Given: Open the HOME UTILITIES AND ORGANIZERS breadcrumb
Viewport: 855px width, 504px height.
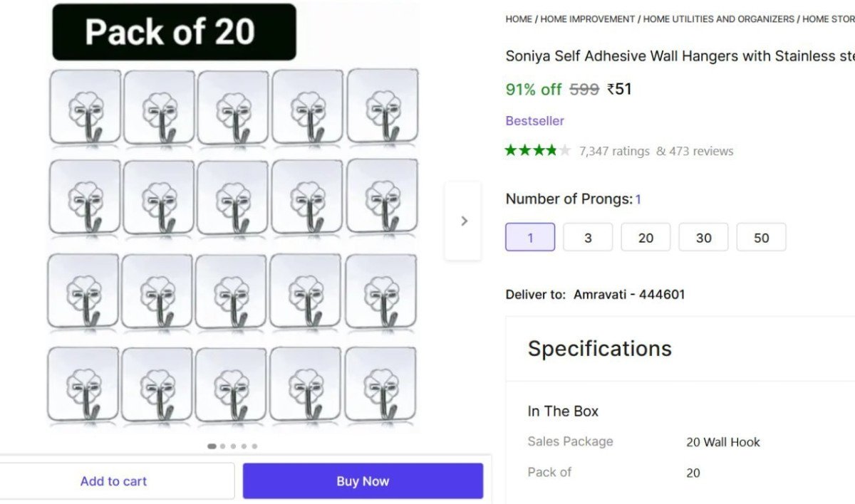Looking at the screenshot, I should tap(718, 19).
